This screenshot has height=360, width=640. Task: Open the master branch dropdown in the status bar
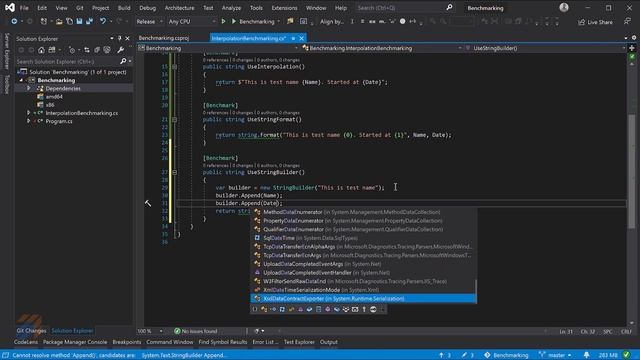click(x=555, y=355)
